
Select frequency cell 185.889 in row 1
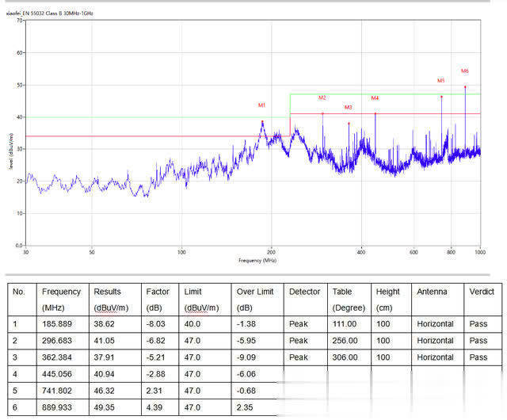(x=58, y=324)
